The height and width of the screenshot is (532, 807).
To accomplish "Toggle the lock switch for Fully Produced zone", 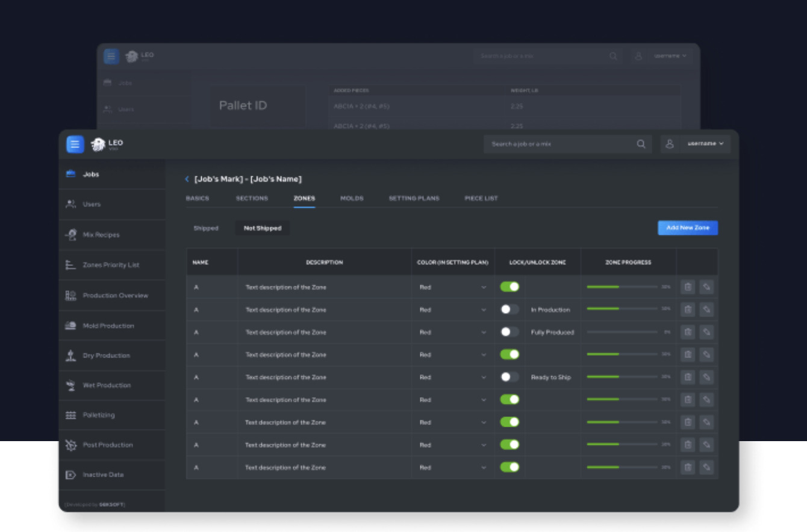I will pyautogui.click(x=509, y=332).
